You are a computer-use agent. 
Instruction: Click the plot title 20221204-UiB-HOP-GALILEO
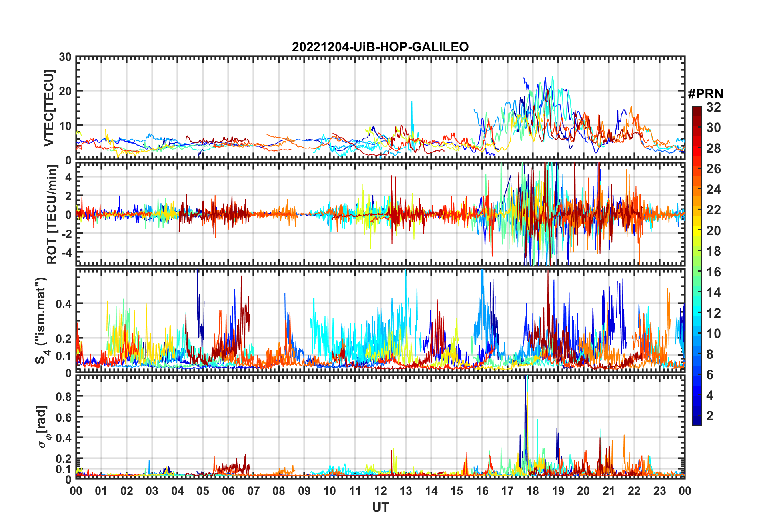380,47
